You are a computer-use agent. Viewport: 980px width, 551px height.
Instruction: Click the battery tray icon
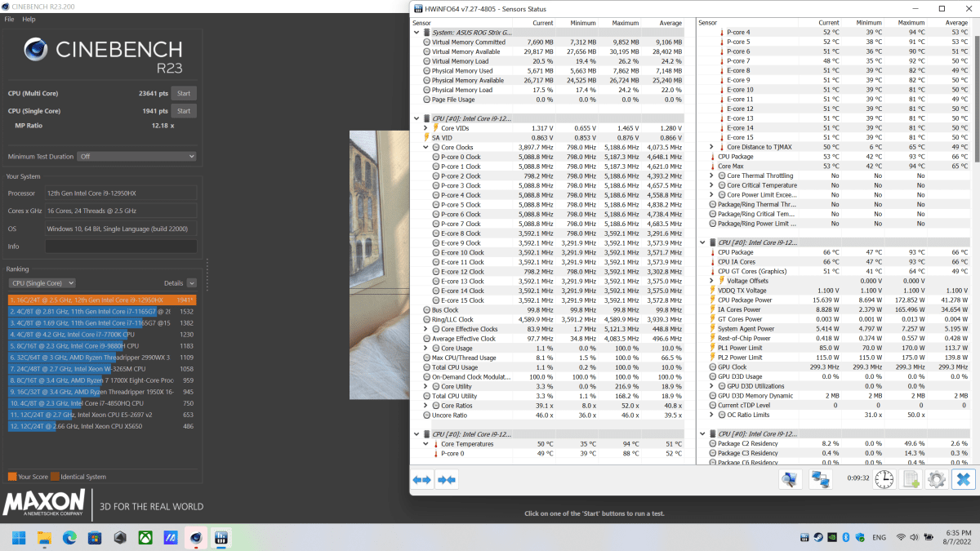(x=929, y=537)
